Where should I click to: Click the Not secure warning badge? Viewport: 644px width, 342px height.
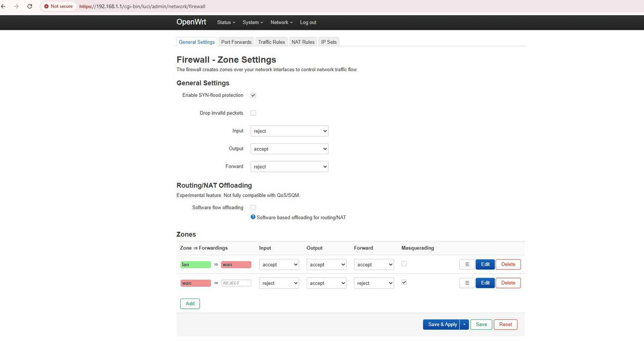(58, 6)
